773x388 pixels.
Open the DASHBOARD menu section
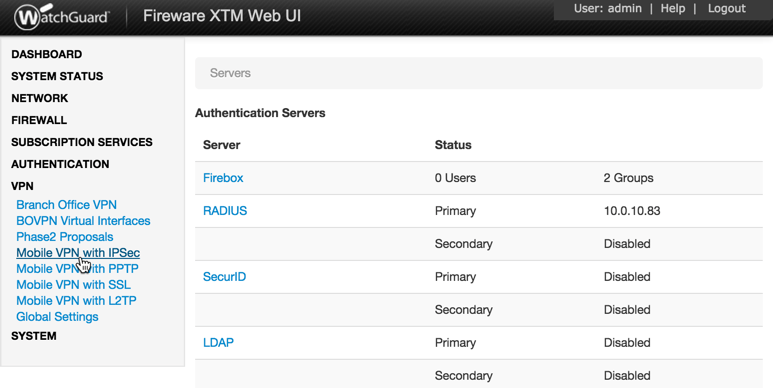tap(47, 54)
